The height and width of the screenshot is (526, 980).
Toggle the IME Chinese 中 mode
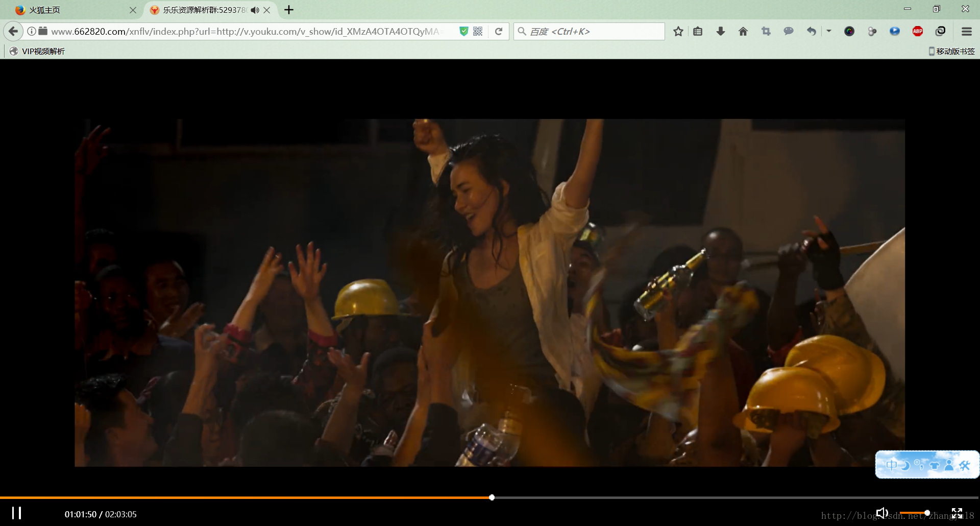coord(891,465)
